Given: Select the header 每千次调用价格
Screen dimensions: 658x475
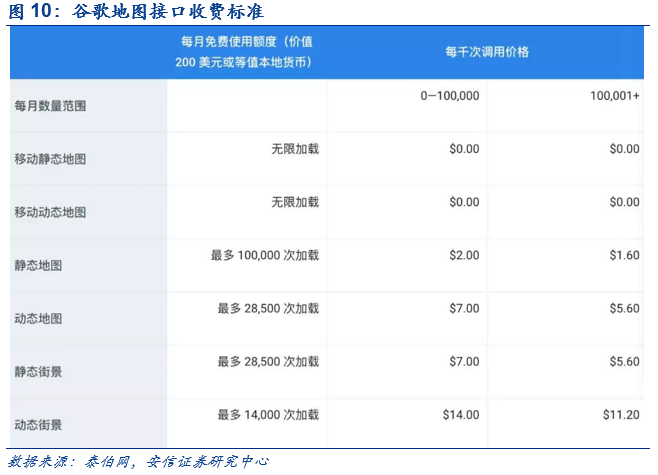Looking at the screenshot, I should (x=487, y=52).
